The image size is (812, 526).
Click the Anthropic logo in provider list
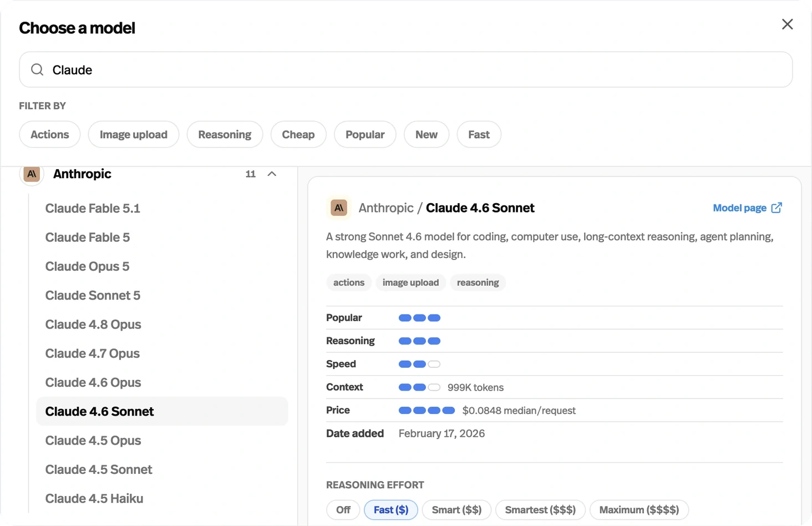click(x=32, y=174)
